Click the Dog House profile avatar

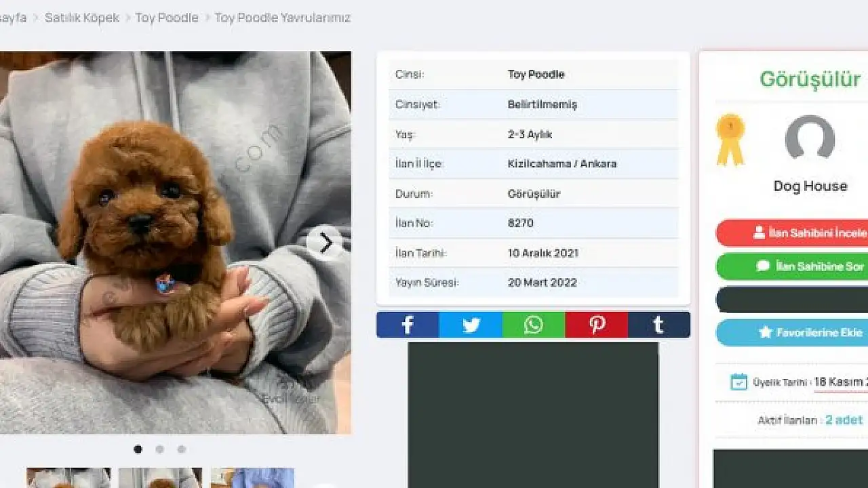pyautogui.click(x=810, y=138)
